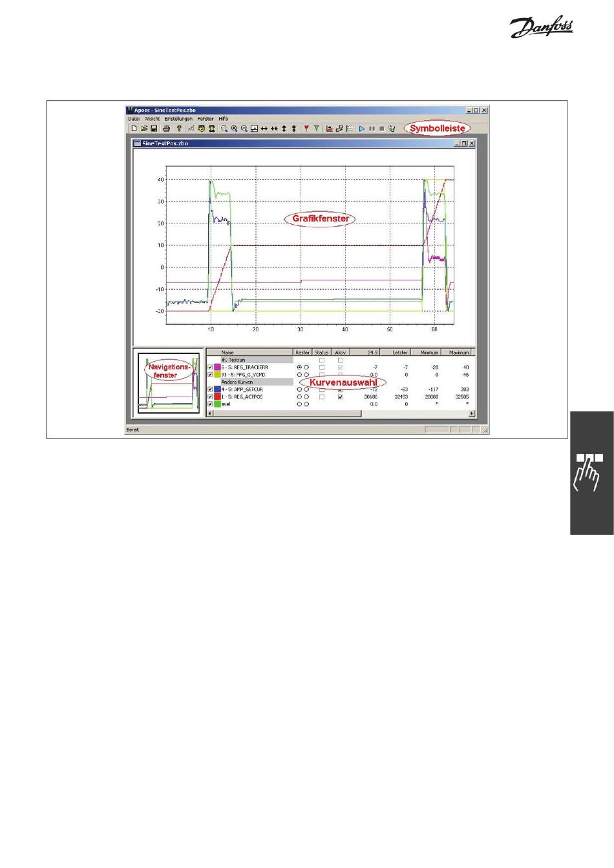Uncheck visibility of REG_TRACKERR curve
614x868 pixels.
210,367
